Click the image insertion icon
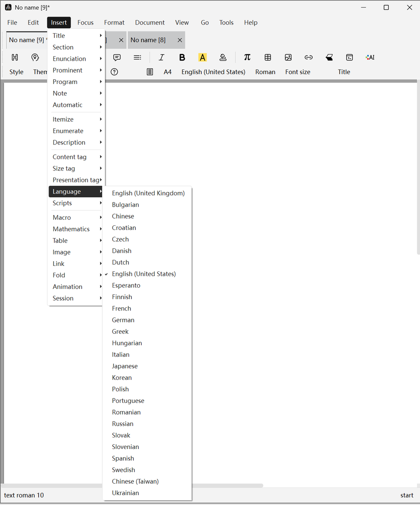The image size is (420, 505). 288,58
